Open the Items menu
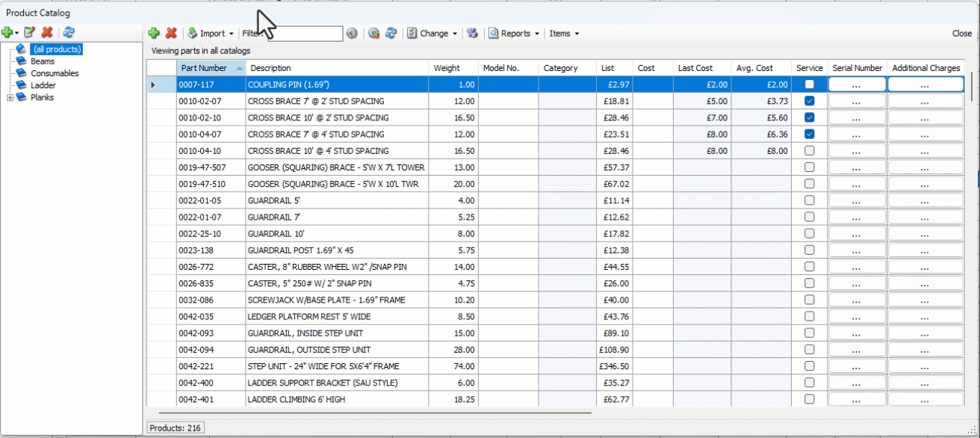 point(564,33)
